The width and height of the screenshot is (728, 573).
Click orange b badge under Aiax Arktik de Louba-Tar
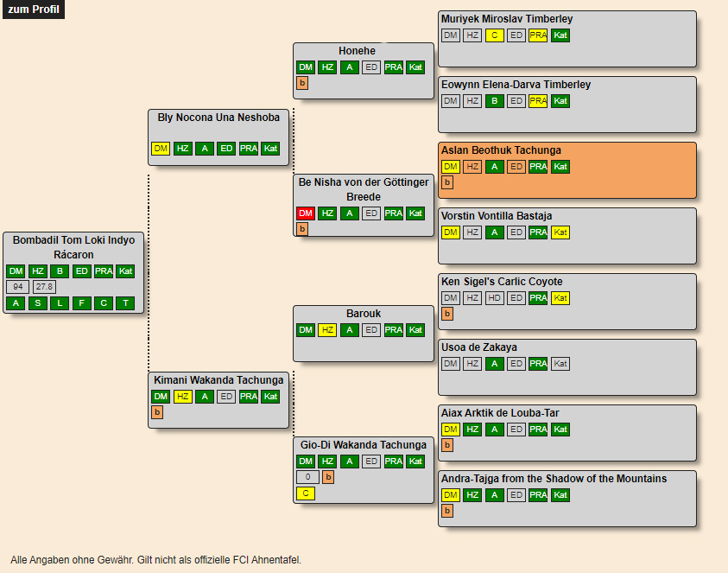click(447, 445)
